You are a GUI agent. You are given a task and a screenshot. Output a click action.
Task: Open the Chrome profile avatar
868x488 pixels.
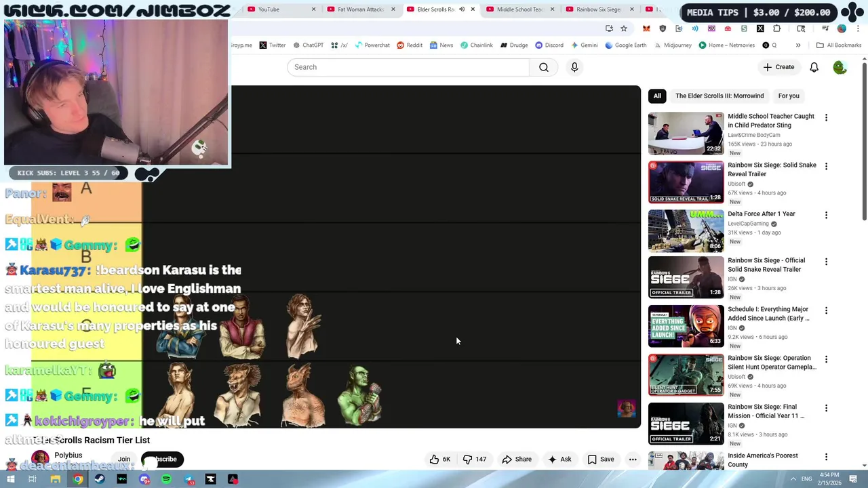(842, 28)
